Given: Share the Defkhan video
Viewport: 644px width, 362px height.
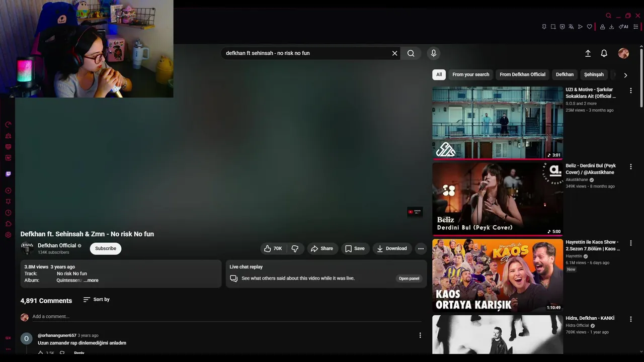Looking at the screenshot, I should [x=321, y=248].
